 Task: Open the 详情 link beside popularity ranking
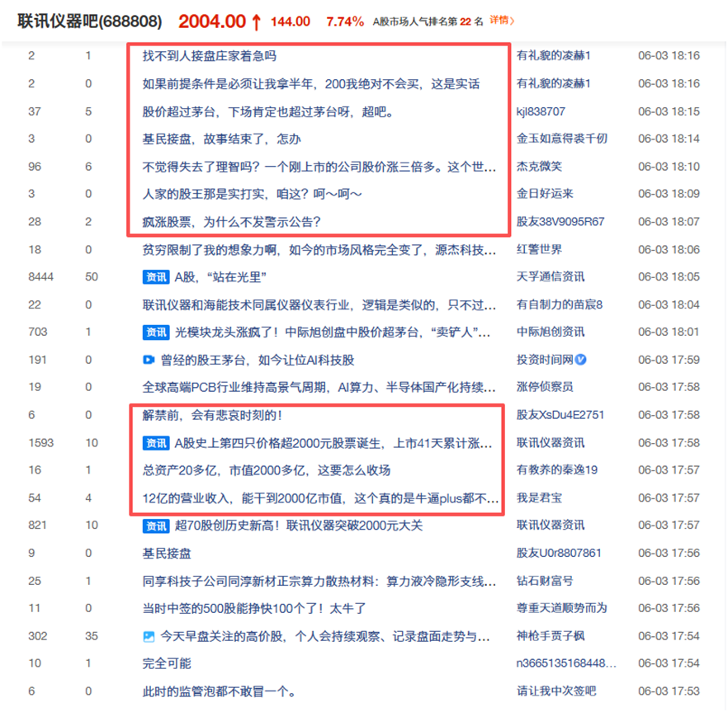click(x=502, y=21)
